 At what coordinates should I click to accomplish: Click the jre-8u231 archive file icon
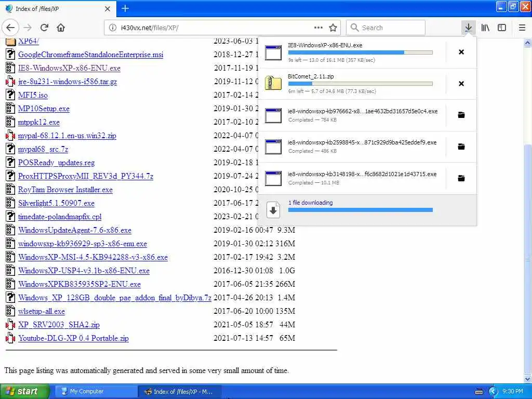tap(10, 82)
